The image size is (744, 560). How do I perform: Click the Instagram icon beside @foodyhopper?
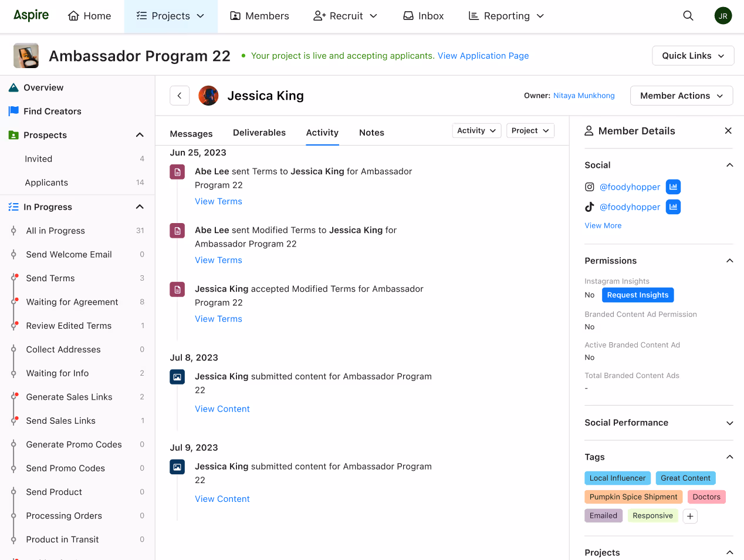(590, 187)
